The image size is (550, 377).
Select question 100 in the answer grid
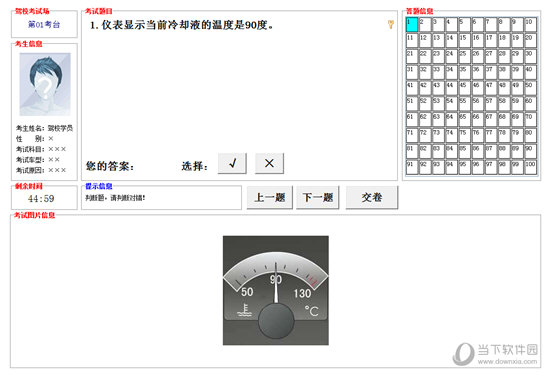click(x=530, y=168)
